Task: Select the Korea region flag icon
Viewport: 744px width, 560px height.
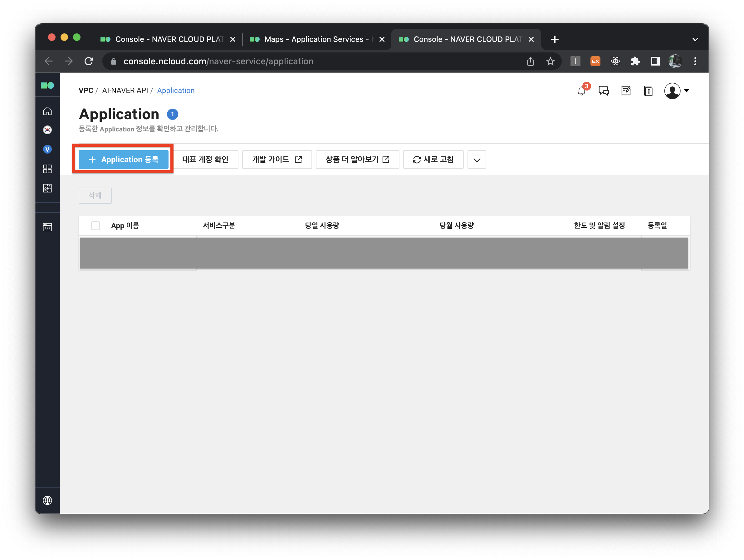Action: [x=47, y=130]
